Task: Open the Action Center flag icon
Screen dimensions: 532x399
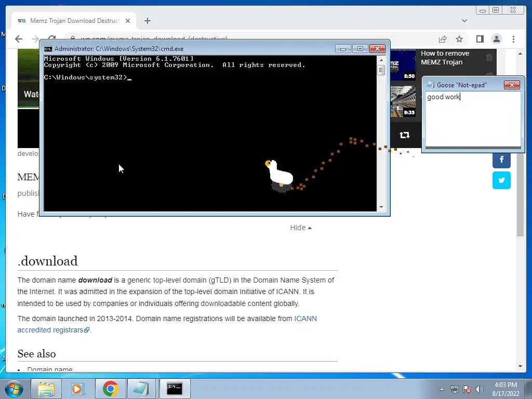Action: (467, 390)
